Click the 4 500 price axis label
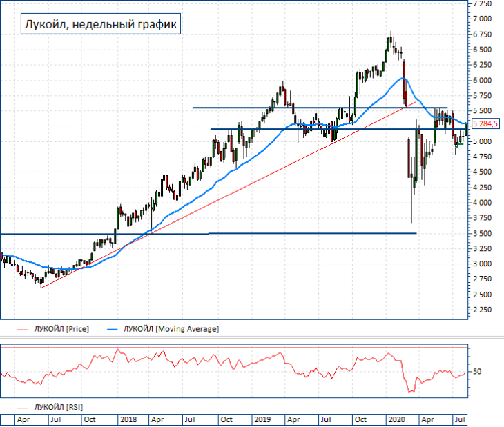This screenshot has width=504, height=427. [482, 172]
